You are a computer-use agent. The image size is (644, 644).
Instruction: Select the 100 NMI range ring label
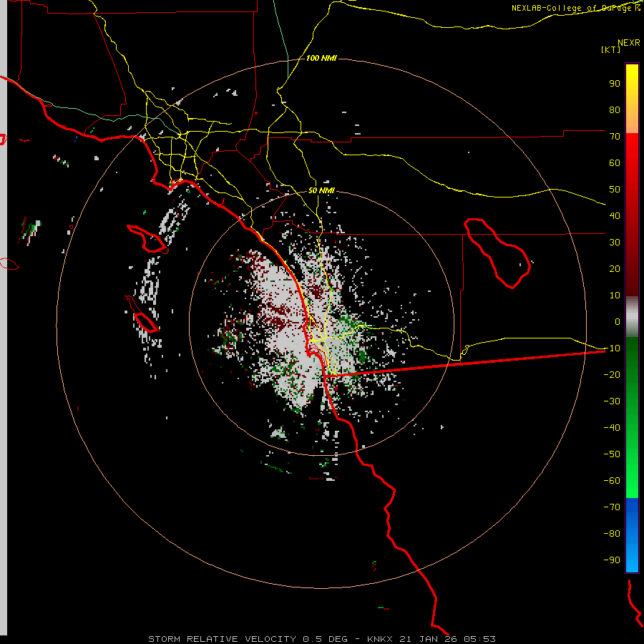point(321,58)
